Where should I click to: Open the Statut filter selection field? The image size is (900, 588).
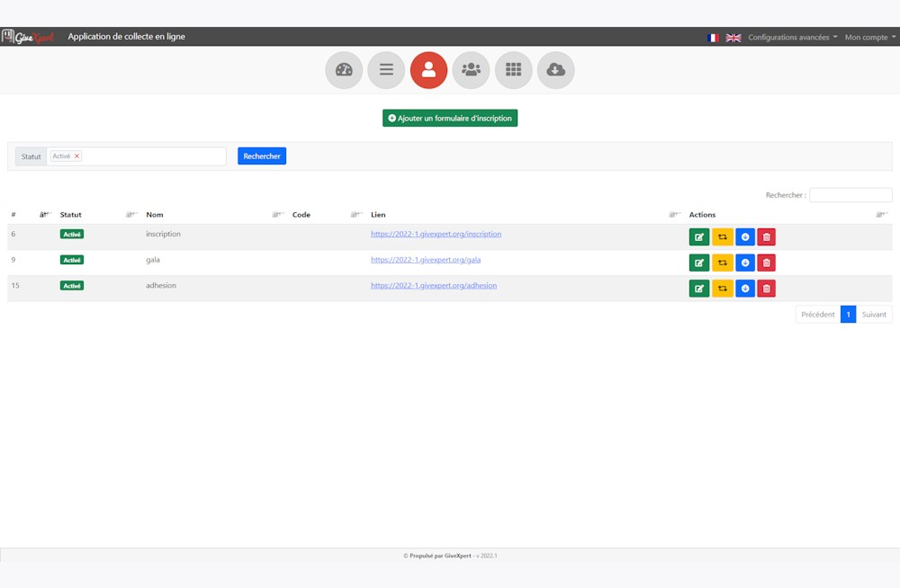coord(136,156)
